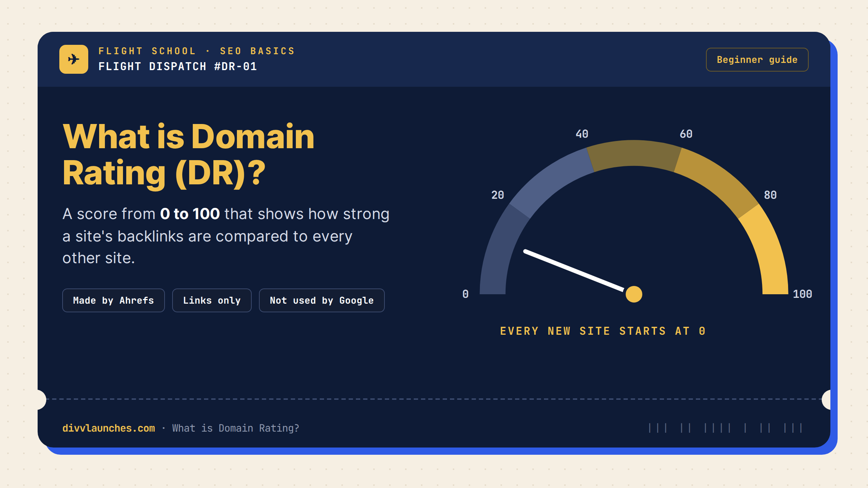Select the Links only tag
The height and width of the screenshot is (488, 868).
212,300
